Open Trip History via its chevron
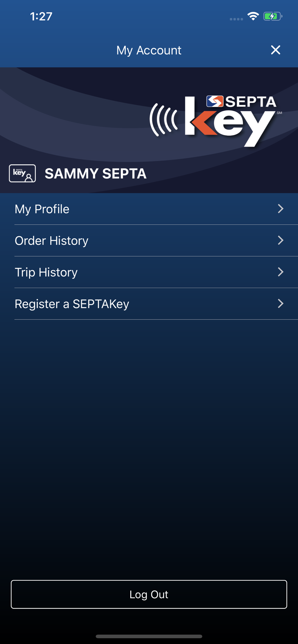298x644 pixels. (x=280, y=272)
